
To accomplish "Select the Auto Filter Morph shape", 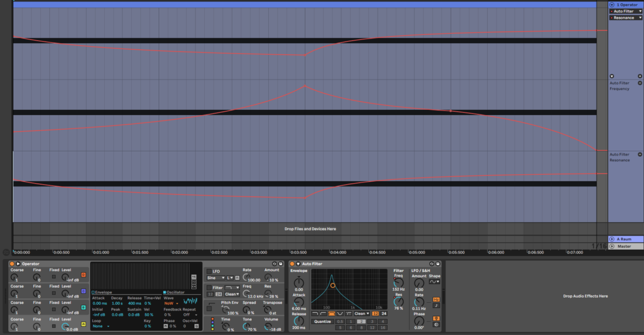I will click(348, 314).
